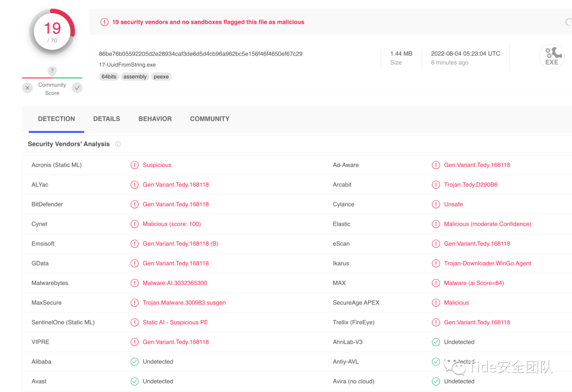
Task: Click the green check icon in Avast row
Action: pyautogui.click(x=135, y=381)
